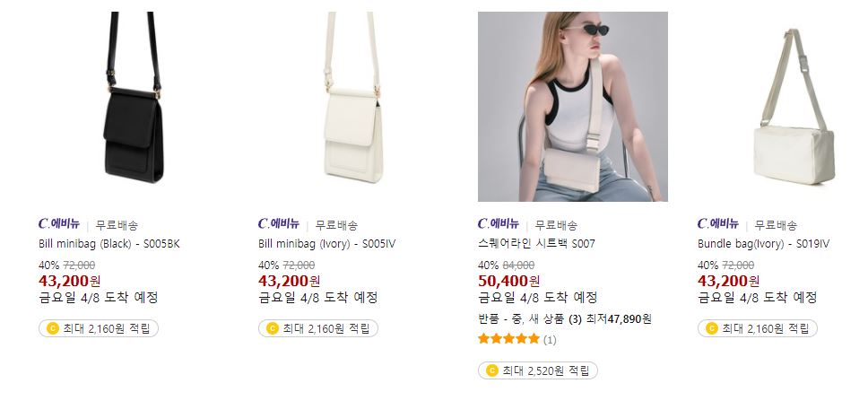
Task: Open the Bundle bag ivory product image
Action: point(793,107)
